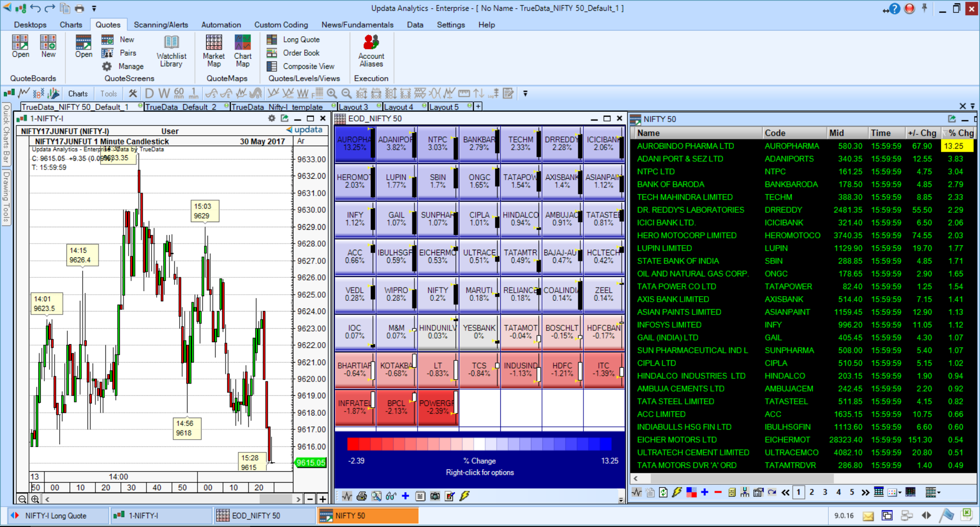Expand the layout tabs panel dropdown arrow
980x527 pixels.
(x=972, y=106)
